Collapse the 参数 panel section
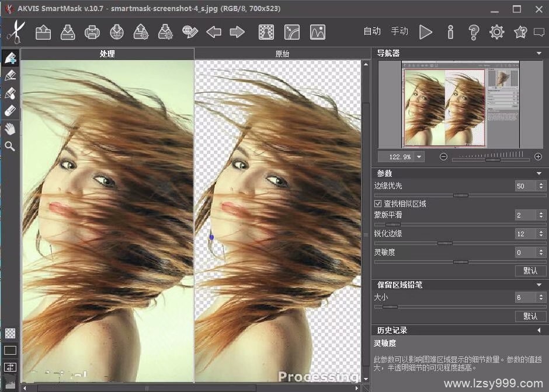This screenshot has height=392, width=549. tap(538, 173)
